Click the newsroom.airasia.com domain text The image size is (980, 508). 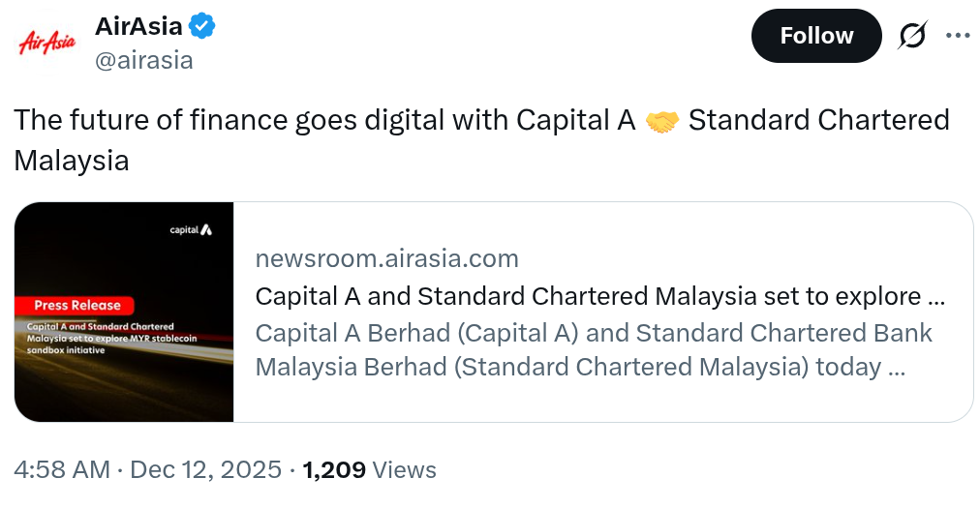tap(386, 258)
